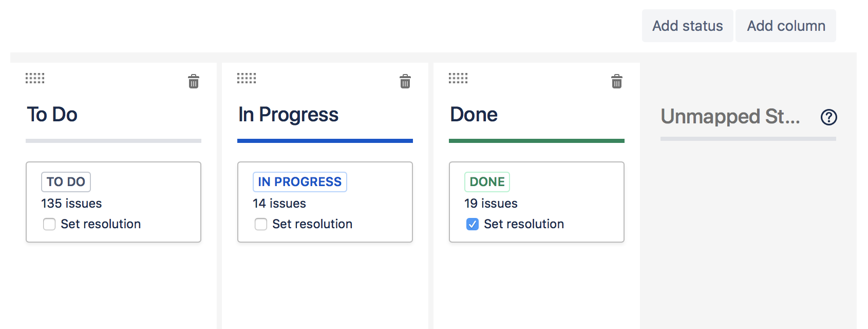Screen dimensions: 868x329
Task: Click the Done column title
Action: [x=473, y=115]
